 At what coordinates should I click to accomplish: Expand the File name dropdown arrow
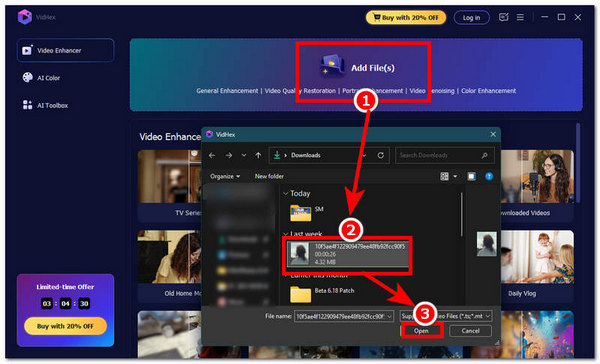pyautogui.click(x=390, y=317)
